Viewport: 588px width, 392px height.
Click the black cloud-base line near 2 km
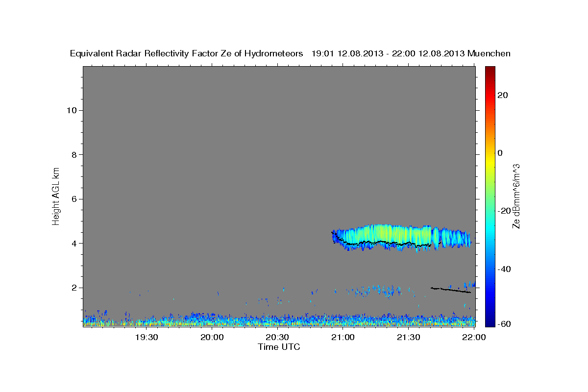tap(451, 290)
